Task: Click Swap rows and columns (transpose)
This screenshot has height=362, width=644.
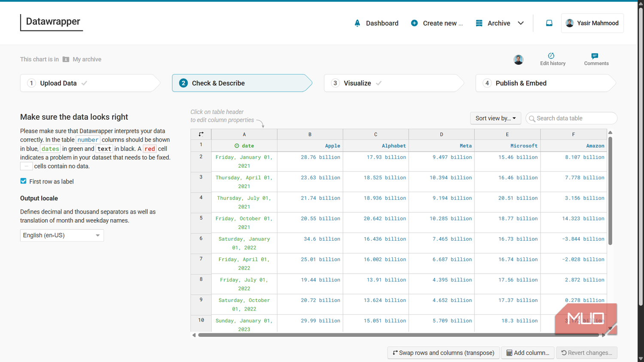Action: click(444, 353)
